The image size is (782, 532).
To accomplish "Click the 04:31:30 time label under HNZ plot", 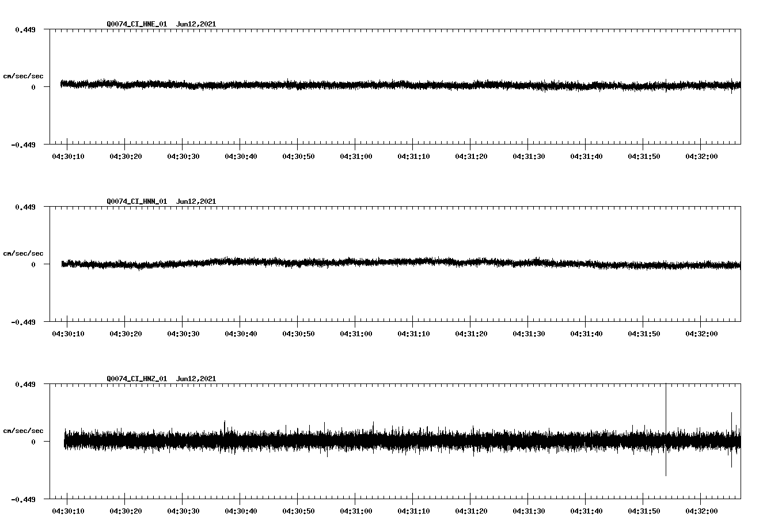I will (529, 511).
